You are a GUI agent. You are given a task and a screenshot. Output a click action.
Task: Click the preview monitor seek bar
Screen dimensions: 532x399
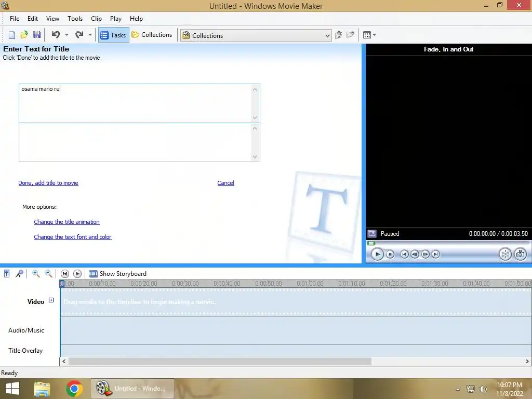pos(448,243)
